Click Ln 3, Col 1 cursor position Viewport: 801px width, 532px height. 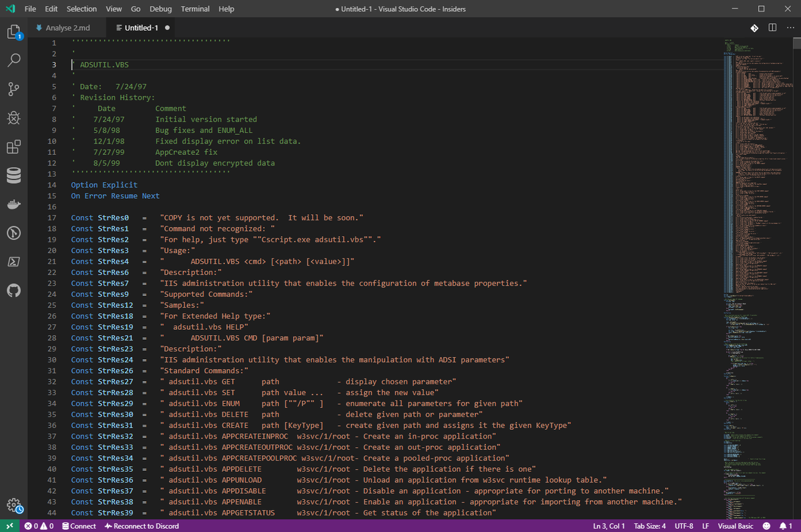(x=609, y=526)
